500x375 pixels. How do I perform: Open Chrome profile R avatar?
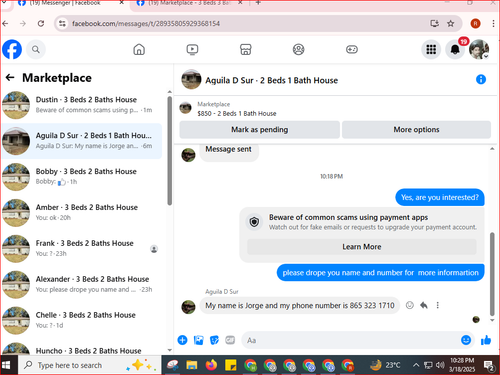475,23
